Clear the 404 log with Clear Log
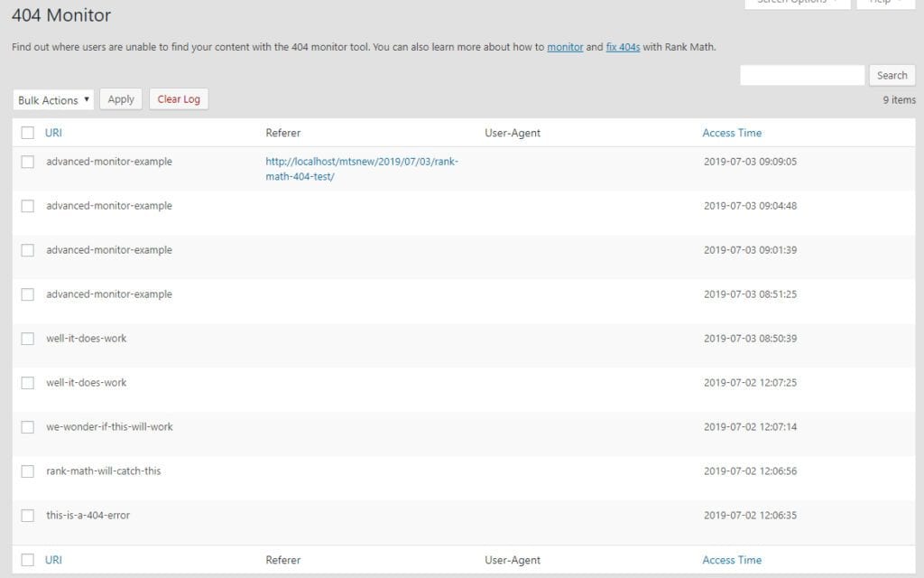The height and width of the screenshot is (578, 924). (x=179, y=99)
